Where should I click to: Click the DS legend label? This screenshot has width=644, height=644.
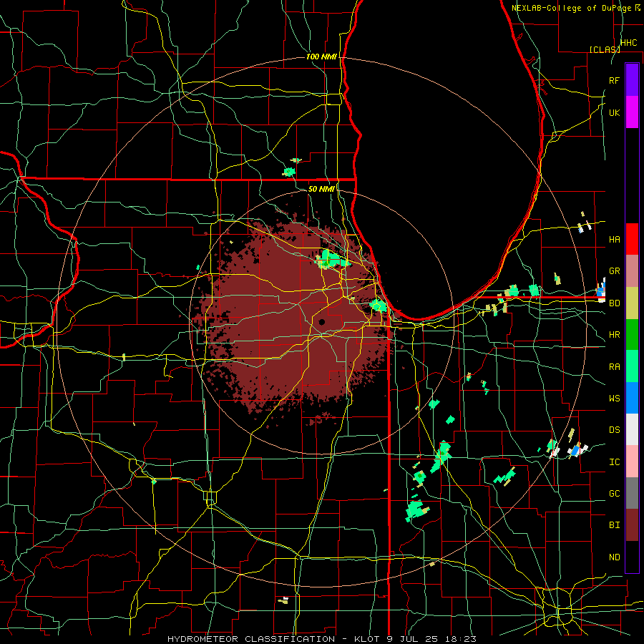click(615, 430)
